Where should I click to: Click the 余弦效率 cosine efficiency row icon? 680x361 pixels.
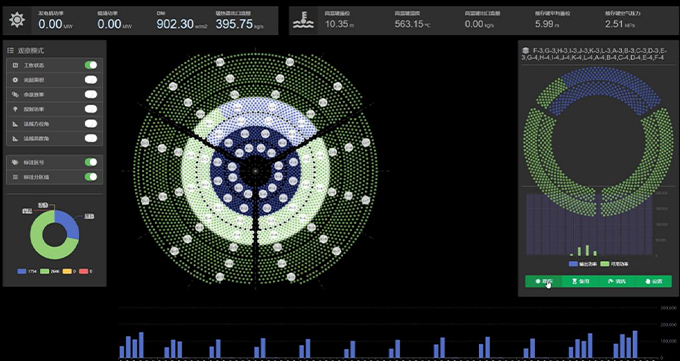click(x=15, y=95)
